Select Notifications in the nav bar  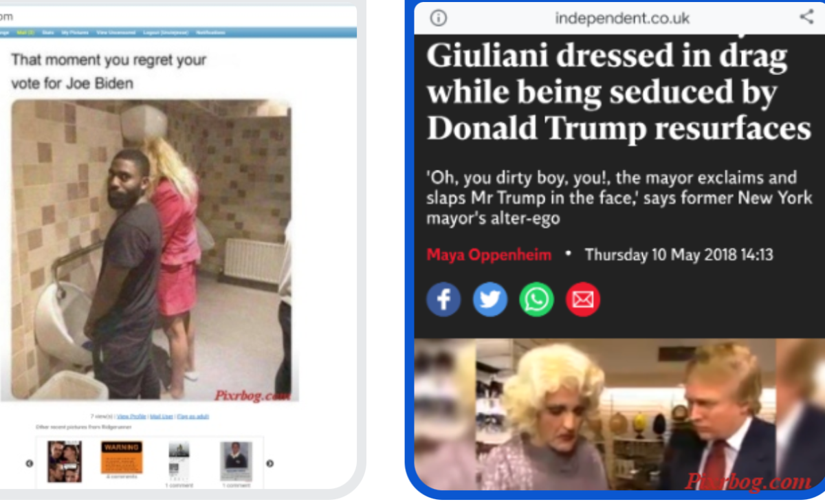pyautogui.click(x=210, y=32)
